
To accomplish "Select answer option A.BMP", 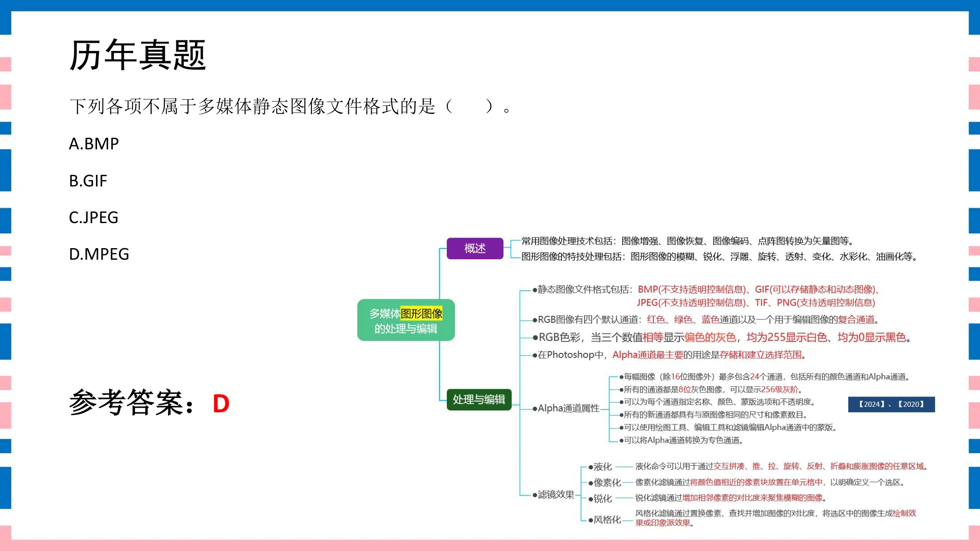I will tap(94, 144).
